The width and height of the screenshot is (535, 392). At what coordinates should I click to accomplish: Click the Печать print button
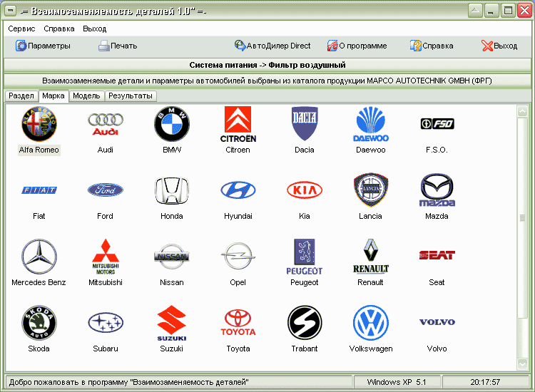[118, 46]
